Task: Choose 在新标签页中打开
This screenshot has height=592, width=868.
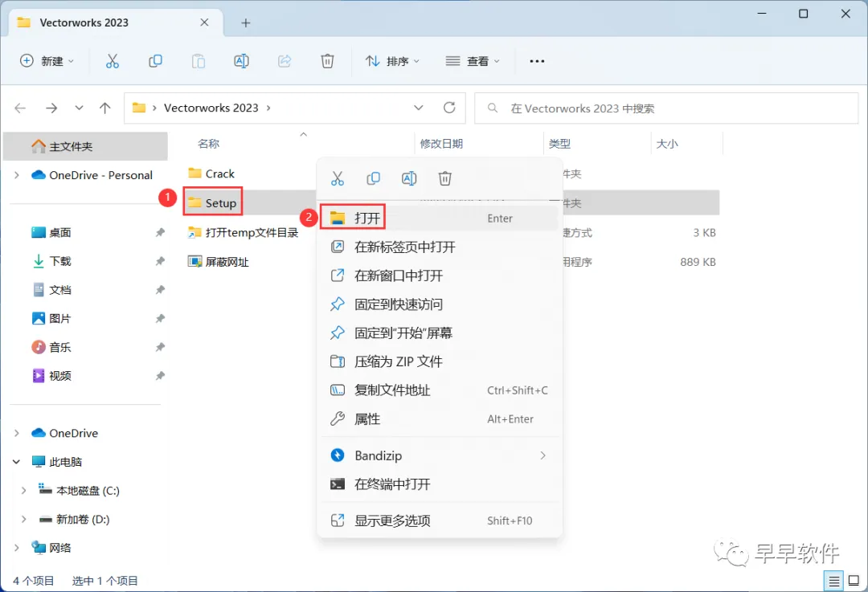Action: [x=440, y=247]
